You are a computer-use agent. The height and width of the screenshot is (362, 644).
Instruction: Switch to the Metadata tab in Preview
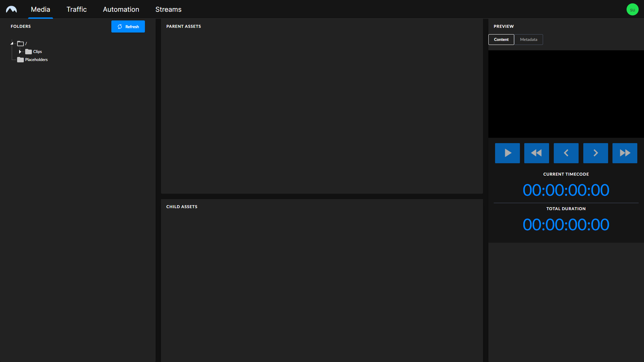pyautogui.click(x=529, y=39)
